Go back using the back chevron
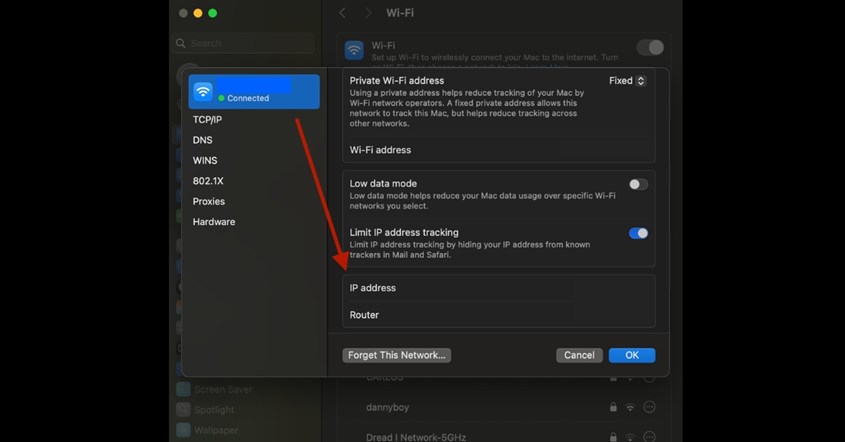The width and height of the screenshot is (845, 442). click(x=342, y=13)
